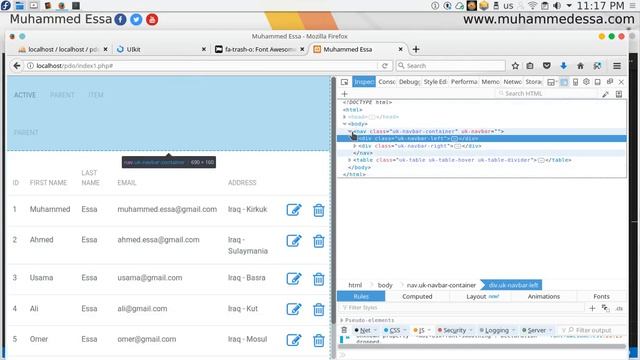Collapse the nav uk-navbar-container node
Viewport: 640px width, 360px height.
click(350, 131)
